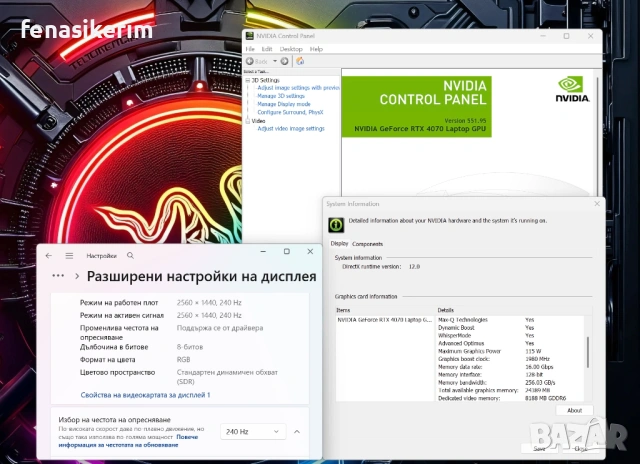The image size is (640, 464).
Task: Click the Формат на цвета RGB row
Action: (135, 360)
